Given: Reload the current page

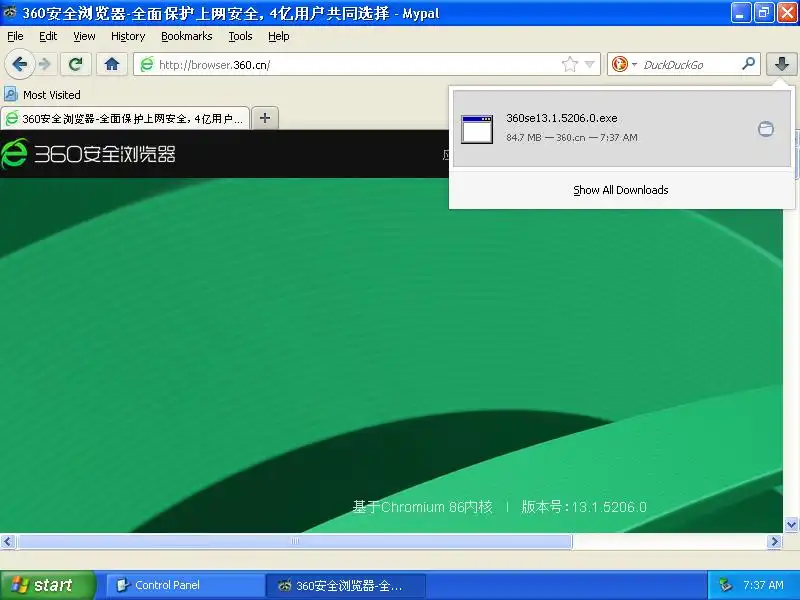Looking at the screenshot, I should point(76,64).
